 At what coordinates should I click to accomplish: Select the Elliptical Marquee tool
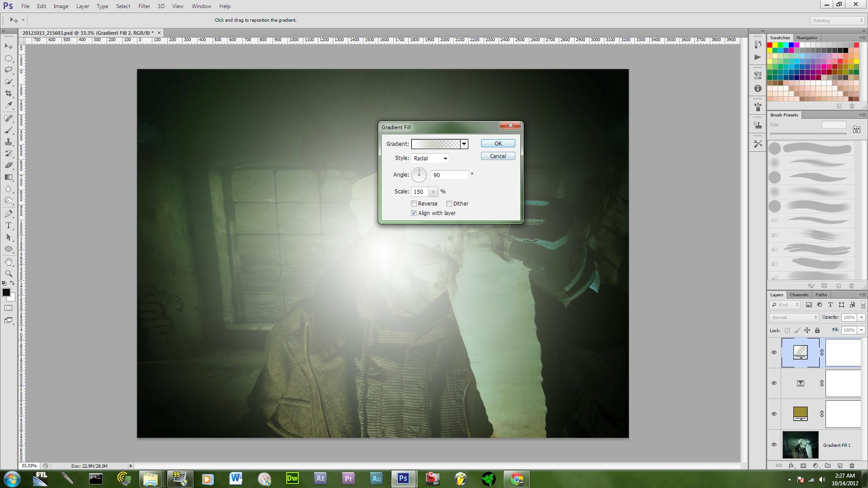9,58
